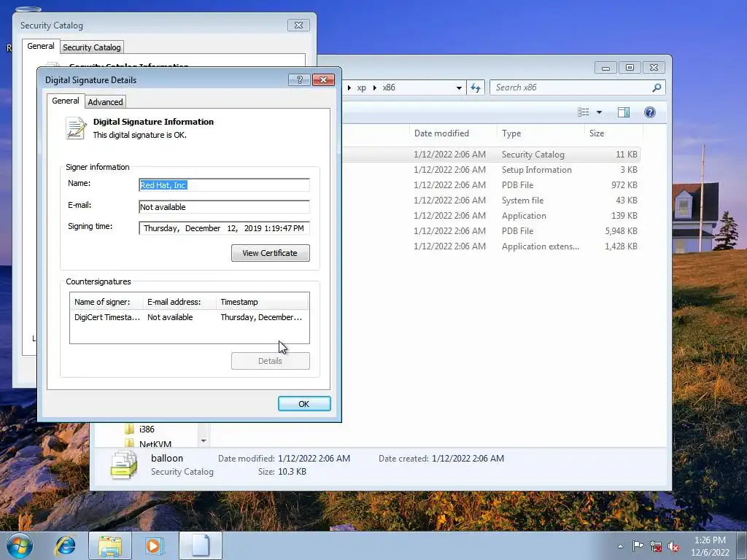Minimize the Explorer window
747x560 pixels.
click(605, 68)
